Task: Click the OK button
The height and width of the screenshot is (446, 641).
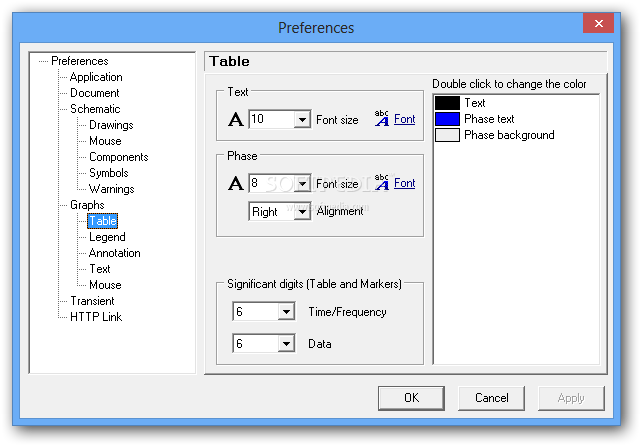Action: [x=411, y=398]
